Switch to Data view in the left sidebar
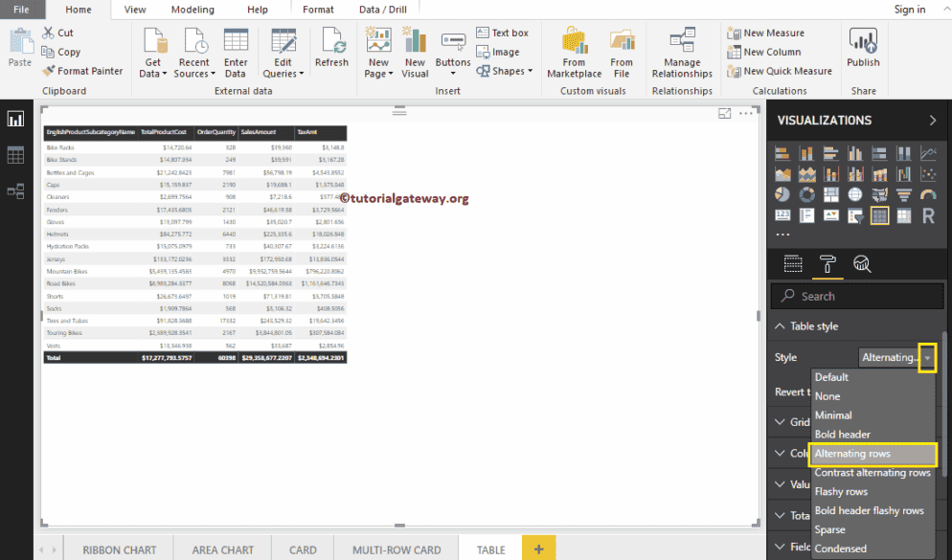The height and width of the screenshot is (560, 952). coord(15,155)
